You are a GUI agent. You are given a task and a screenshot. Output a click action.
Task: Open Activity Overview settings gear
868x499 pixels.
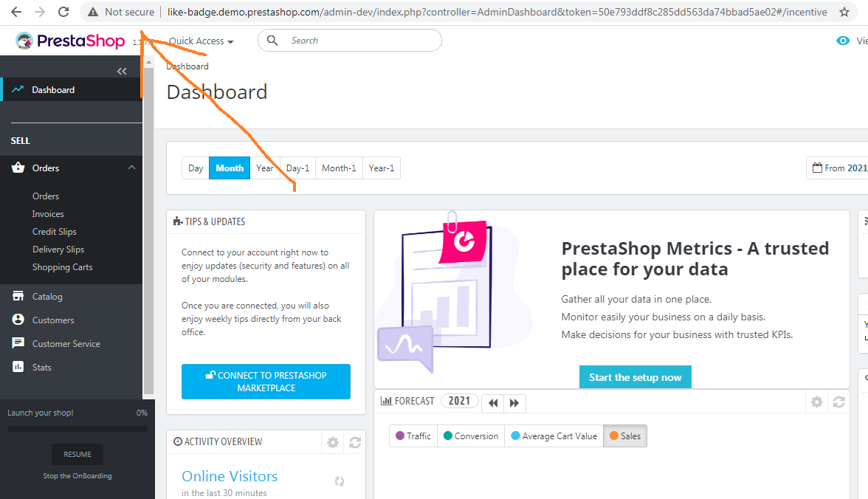[x=333, y=442]
